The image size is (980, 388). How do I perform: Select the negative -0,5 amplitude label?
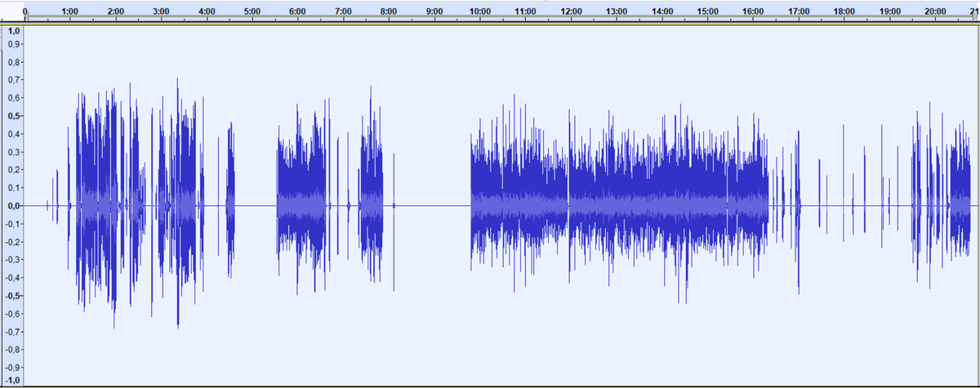12,296
